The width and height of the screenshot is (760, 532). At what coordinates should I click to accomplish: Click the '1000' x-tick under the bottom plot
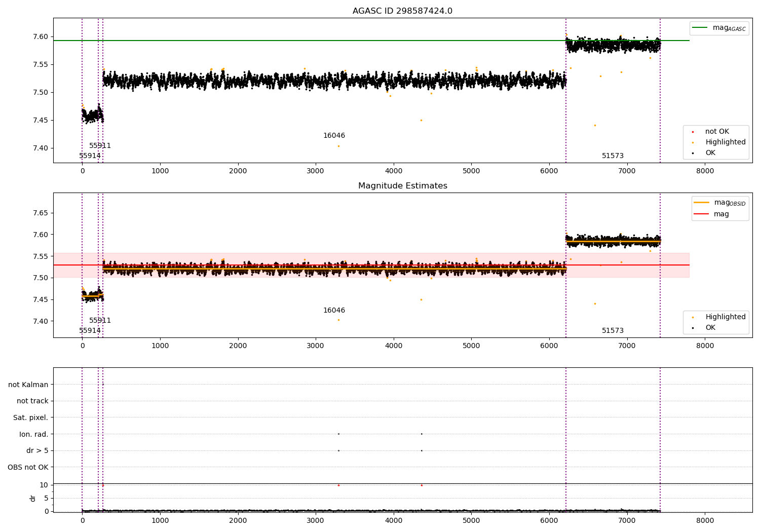(x=160, y=521)
